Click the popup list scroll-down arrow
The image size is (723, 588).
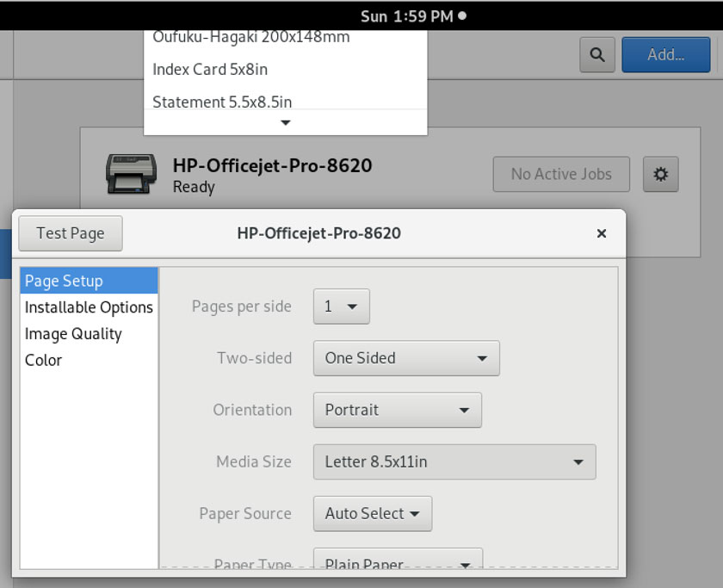click(286, 122)
